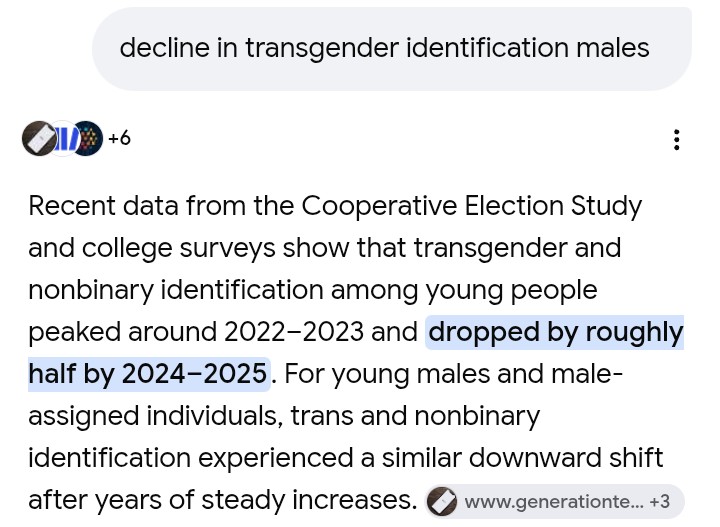Open the phone-photo source icon
720x527 pixels.
[39, 138]
